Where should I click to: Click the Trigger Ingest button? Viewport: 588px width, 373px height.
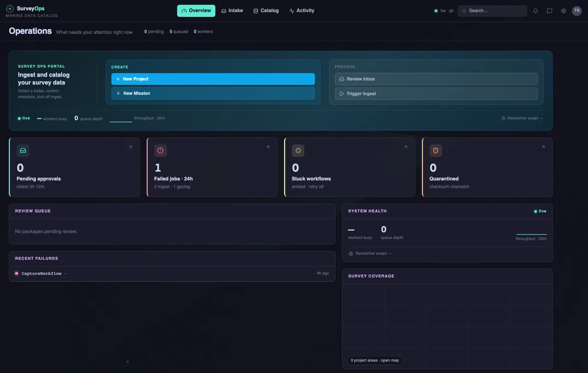pyautogui.click(x=436, y=94)
